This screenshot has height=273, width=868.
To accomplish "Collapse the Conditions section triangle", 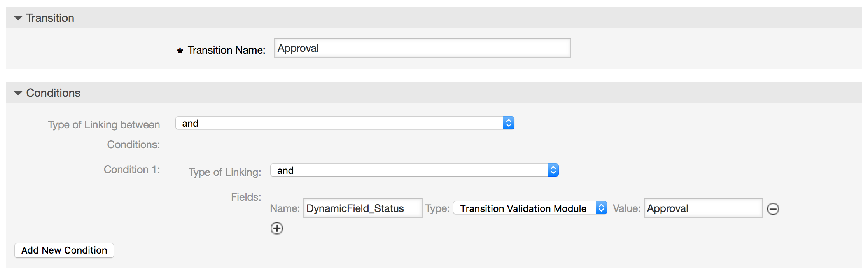I will pyautogui.click(x=18, y=93).
